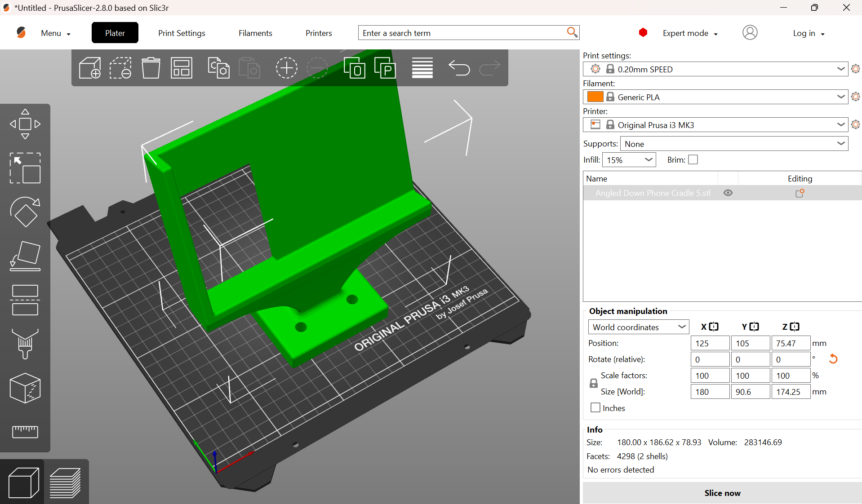Click the Undo arrow icon
This screenshot has height=504, width=862.
459,68
